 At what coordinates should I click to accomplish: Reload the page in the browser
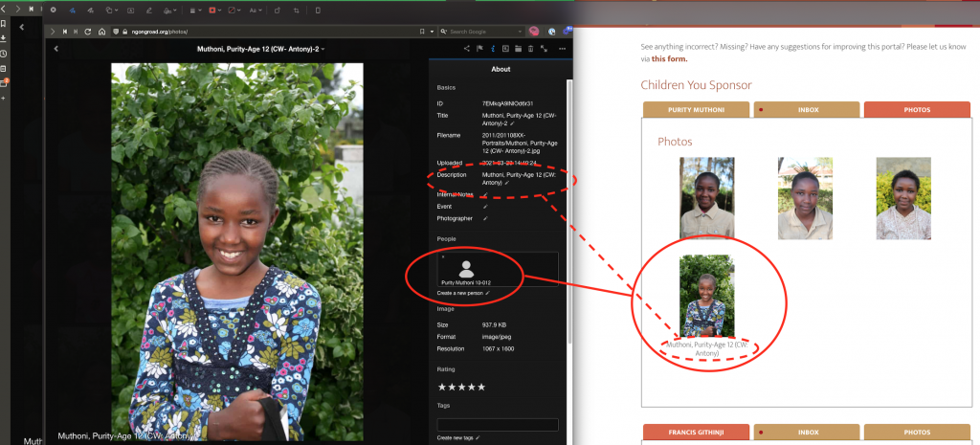[x=87, y=32]
